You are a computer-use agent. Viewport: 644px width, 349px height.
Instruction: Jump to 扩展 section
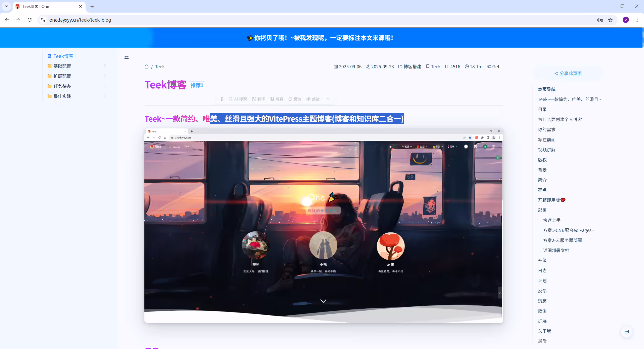coord(542,321)
